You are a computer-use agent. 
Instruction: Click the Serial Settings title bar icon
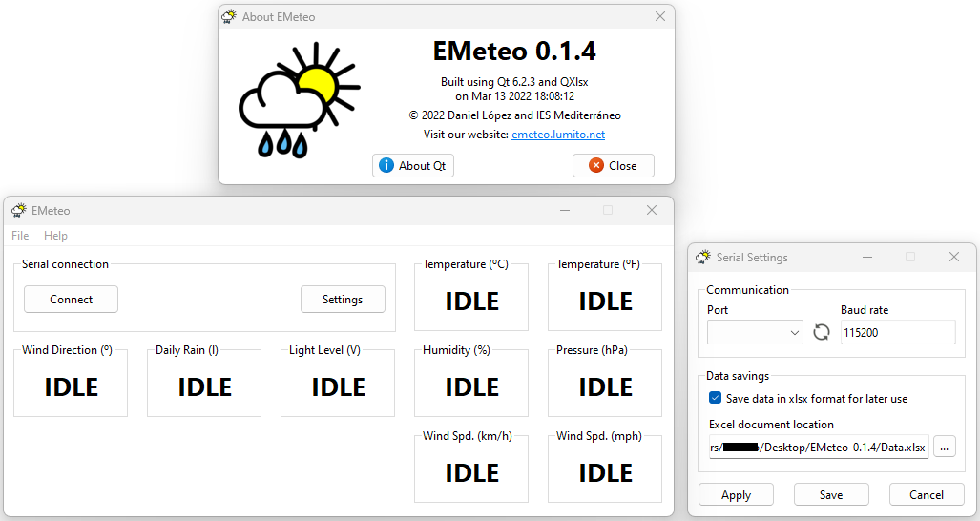tap(703, 257)
